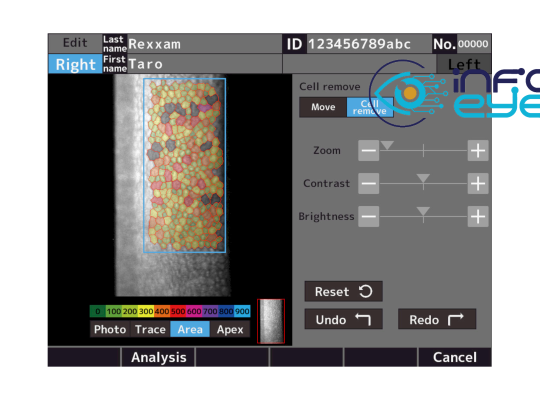Increase zoom with the plus button

(x=478, y=151)
